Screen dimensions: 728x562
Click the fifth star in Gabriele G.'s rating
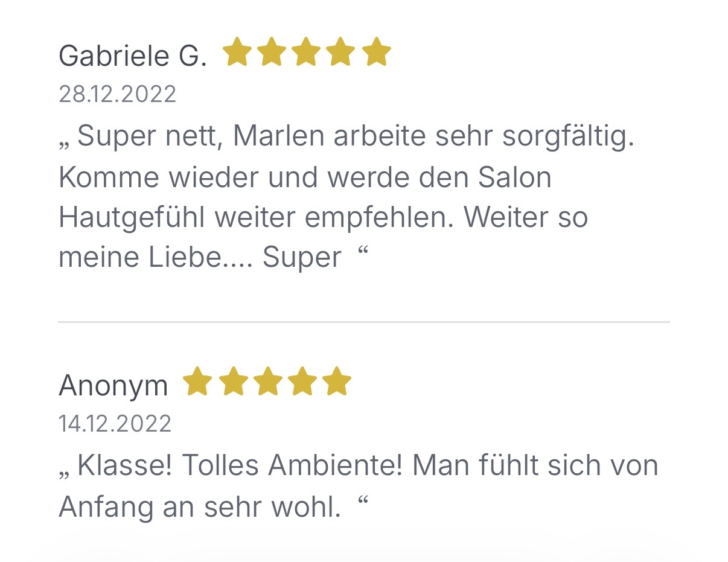pyautogui.click(x=377, y=52)
